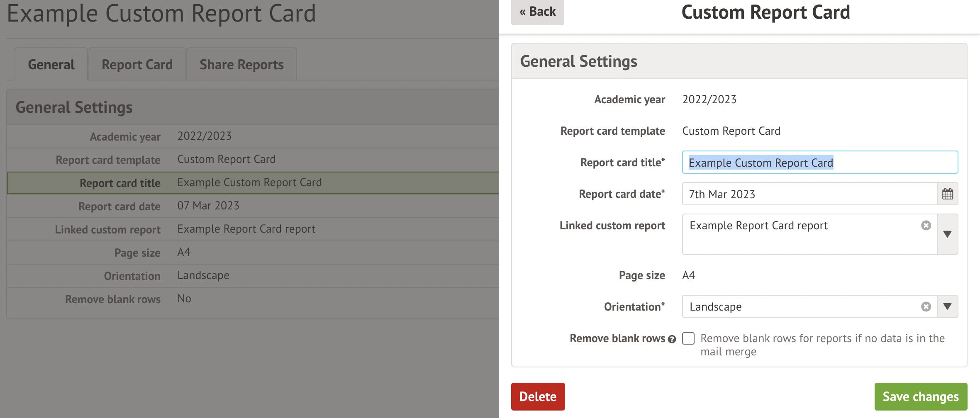Clear the Linked custom report selection
Viewport: 980px width, 418px height.
tap(926, 226)
